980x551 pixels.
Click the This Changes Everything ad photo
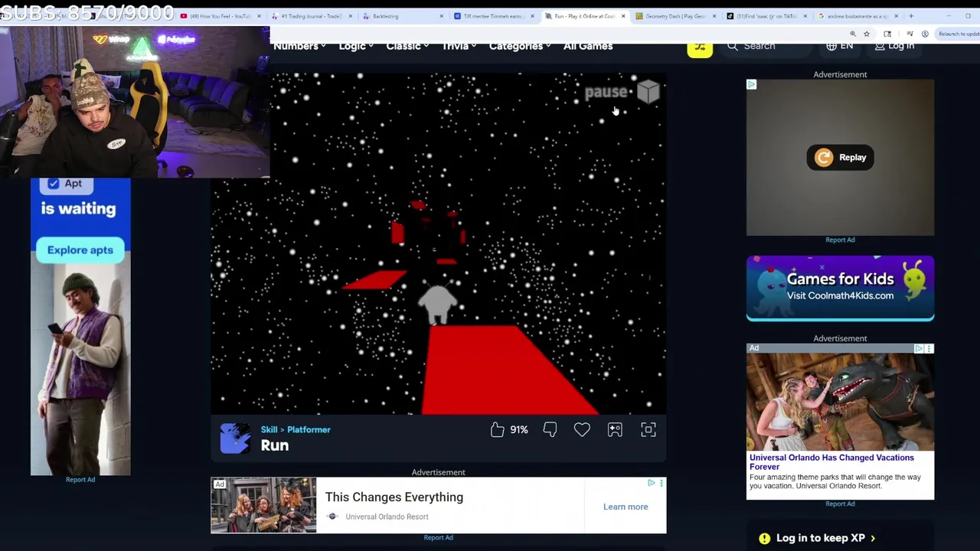(x=263, y=505)
